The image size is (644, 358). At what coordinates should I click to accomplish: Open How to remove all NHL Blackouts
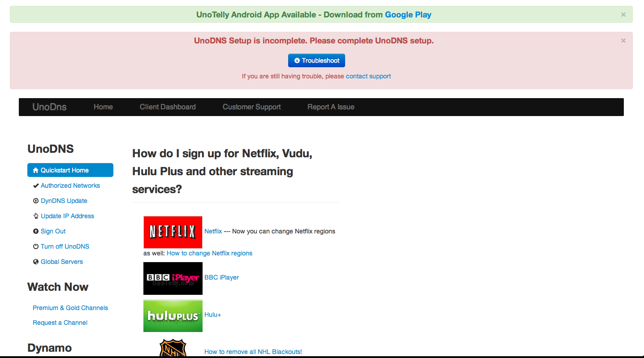click(x=253, y=352)
